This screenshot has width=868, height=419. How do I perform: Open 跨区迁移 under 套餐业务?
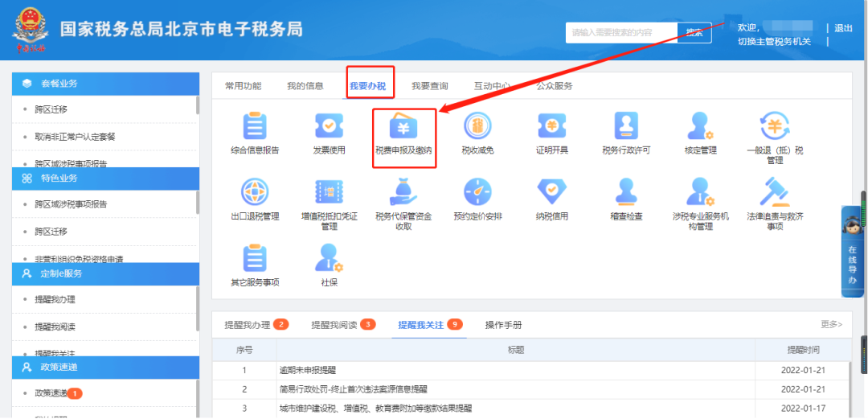coord(51,109)
